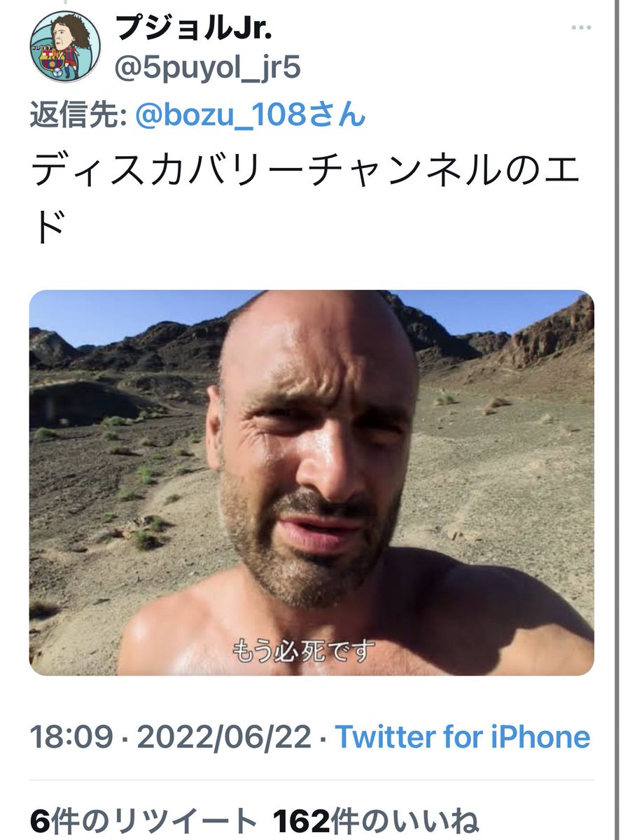Image resolution: width=623 pixels, height=840 pixels.
Task: Click the 2022/06/22 date
Action: tap(223, 737)
